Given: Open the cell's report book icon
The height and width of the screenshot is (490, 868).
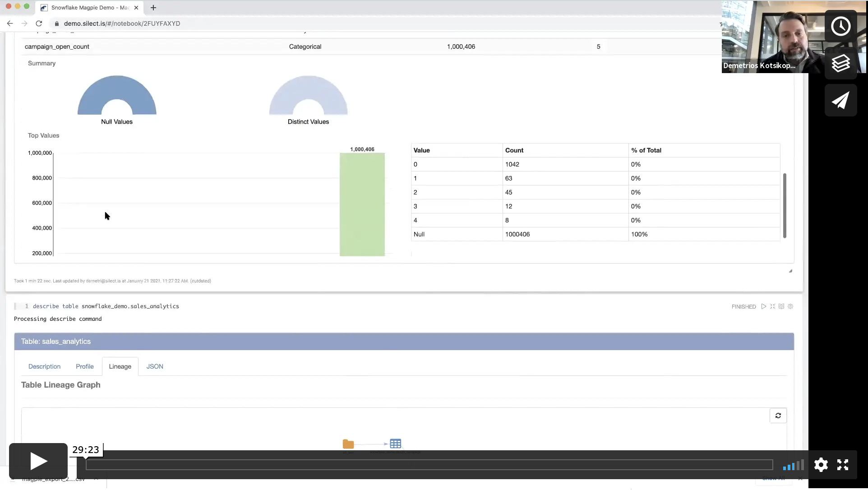Looking at the screenshot, I should point(781,306).
